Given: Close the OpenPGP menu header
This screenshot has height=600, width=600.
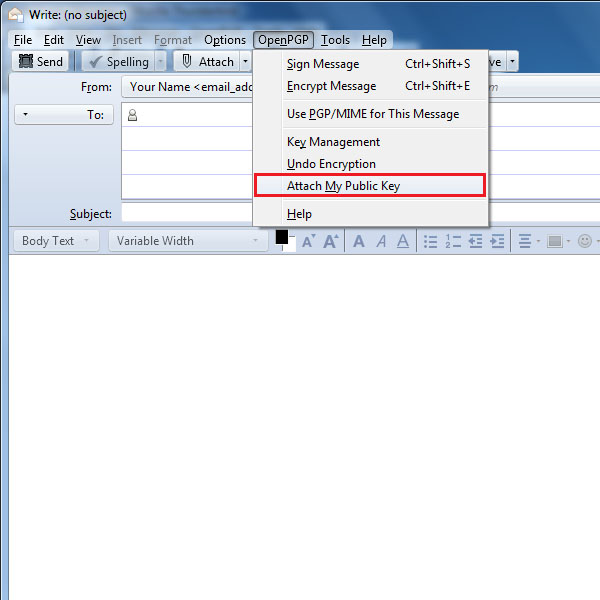Looking at the screenshot, I should click(x=283, y=40).
